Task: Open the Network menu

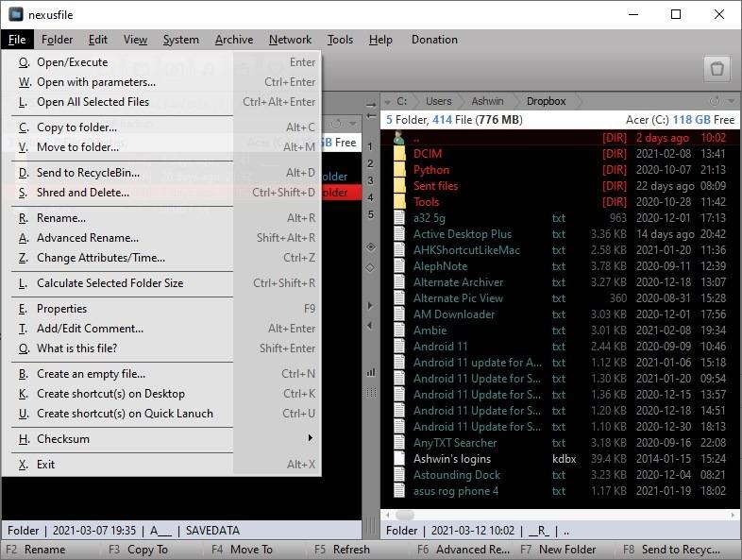Action: [x=290, y=40]
